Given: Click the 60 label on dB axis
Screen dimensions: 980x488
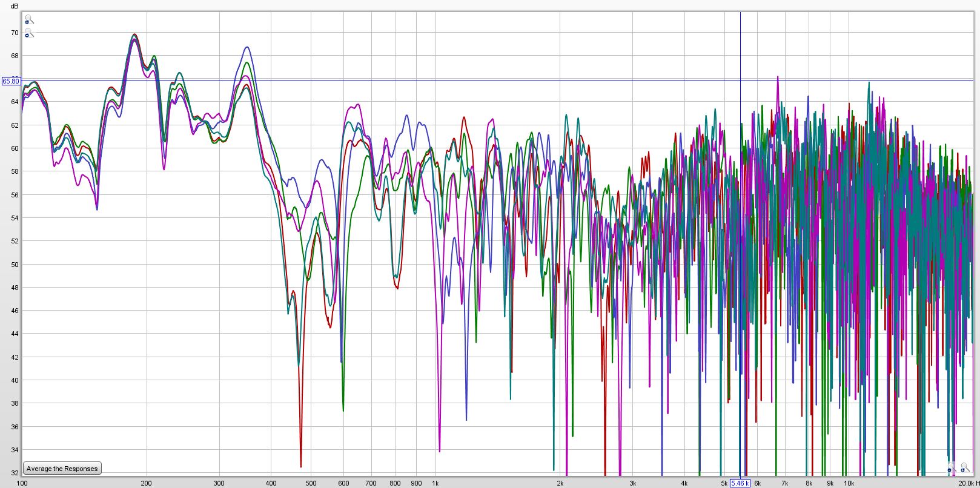Looking at the screenshot, I should click(15, 148).
